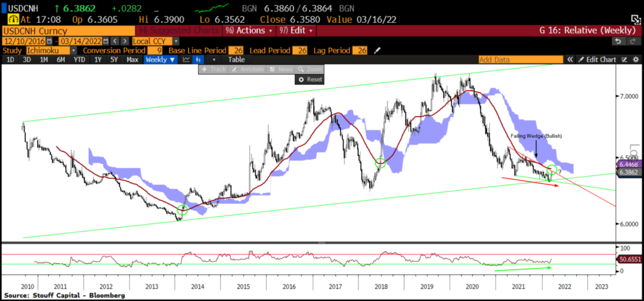This screenshot has height=301, width=644.
Task: Click the USDCNH Curncy security field
Action: pos(69,31)
